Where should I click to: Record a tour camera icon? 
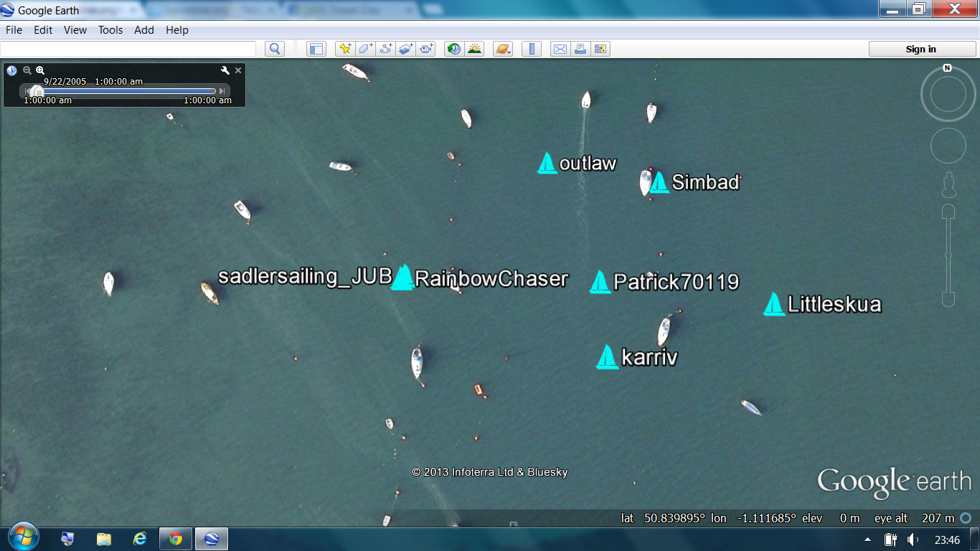point(427,49)
